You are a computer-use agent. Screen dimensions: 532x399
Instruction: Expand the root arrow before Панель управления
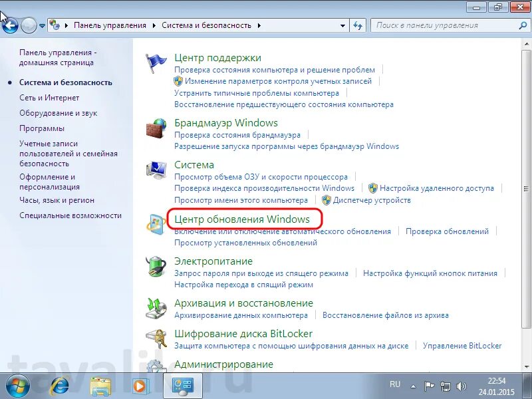tap(66, 25)
